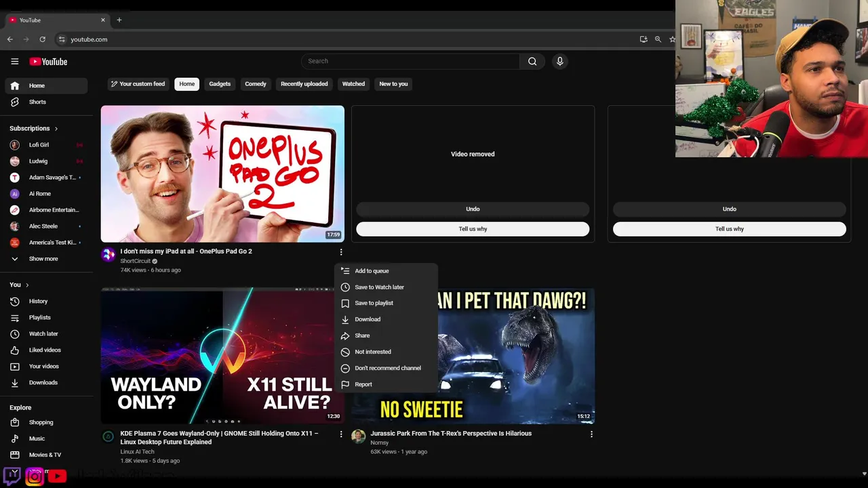This screenshot has width=868, height=488.
Task: Open three-dot menu for Jurassic Park video
Action: pos(591,434)
